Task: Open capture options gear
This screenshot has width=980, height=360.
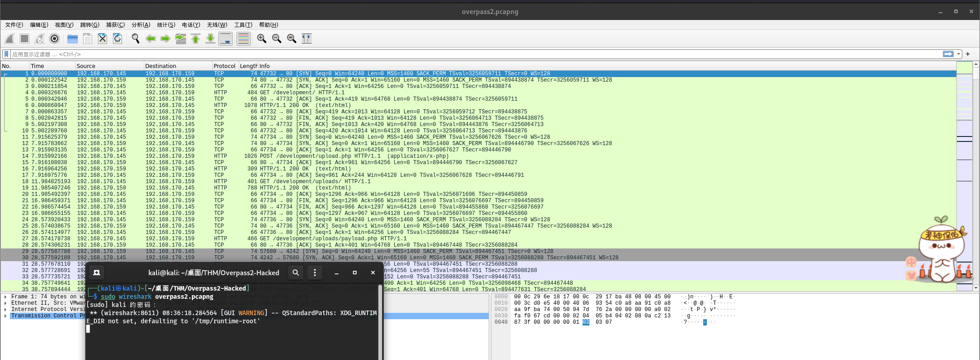Action: [55, 39]
